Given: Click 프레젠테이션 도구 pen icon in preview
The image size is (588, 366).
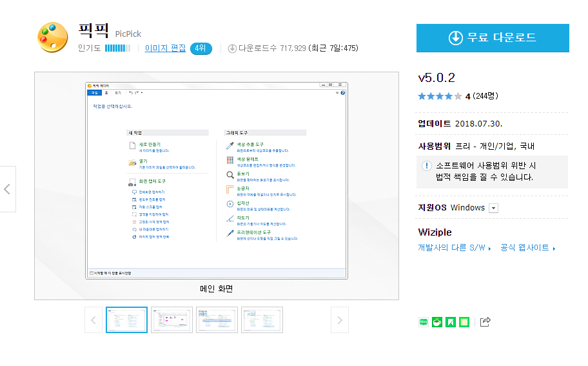Looking at the screenshot, I should 230,234.
